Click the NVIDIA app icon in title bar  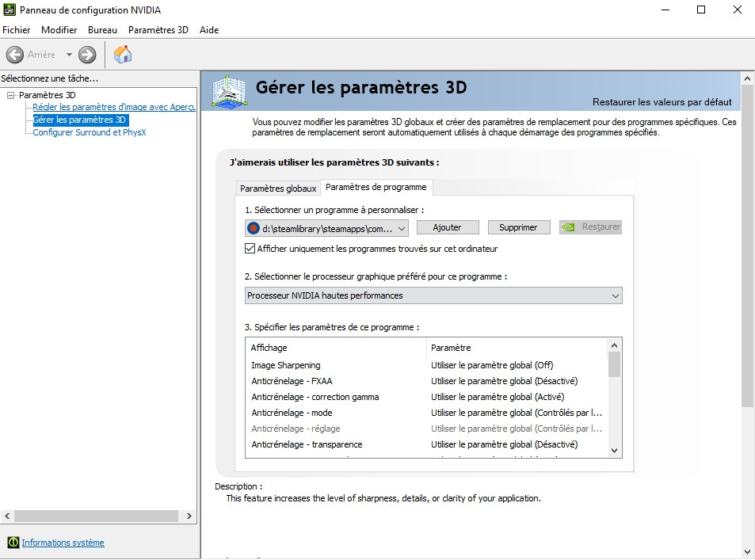click(x=10, y=10)
